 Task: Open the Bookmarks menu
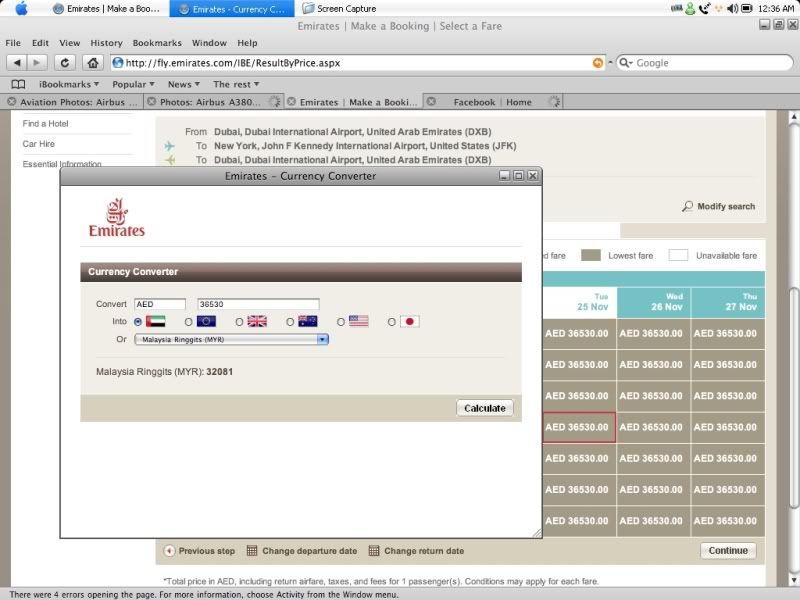click(157, 43)
